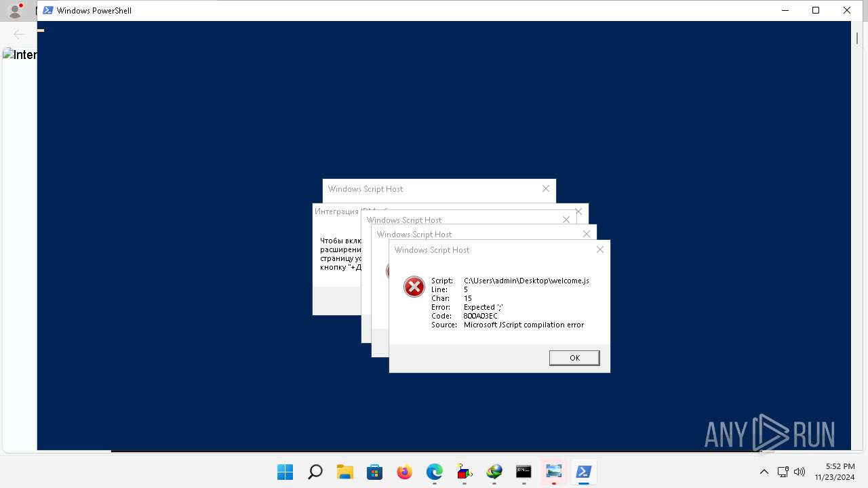868x488 pixels.
Task: Close the front Windows Script Host error dialog
Action: pyautogui.click(x=599, y=249)
